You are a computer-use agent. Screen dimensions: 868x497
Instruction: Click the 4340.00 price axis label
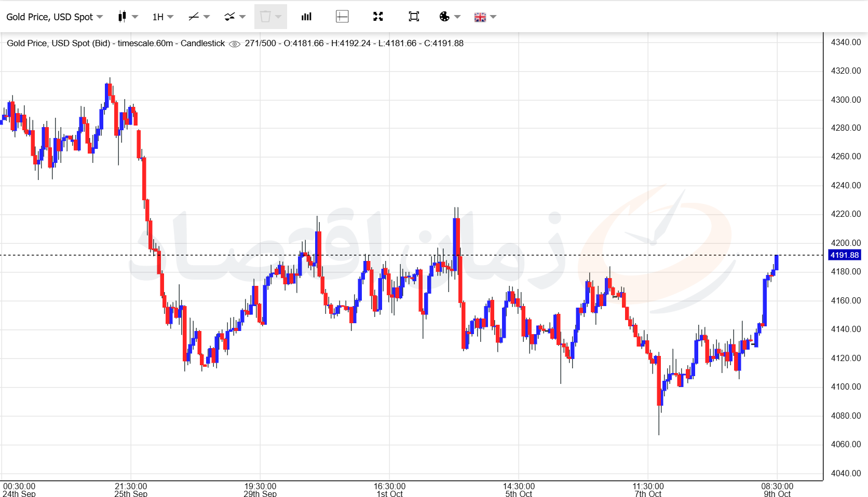pos(846,43)
